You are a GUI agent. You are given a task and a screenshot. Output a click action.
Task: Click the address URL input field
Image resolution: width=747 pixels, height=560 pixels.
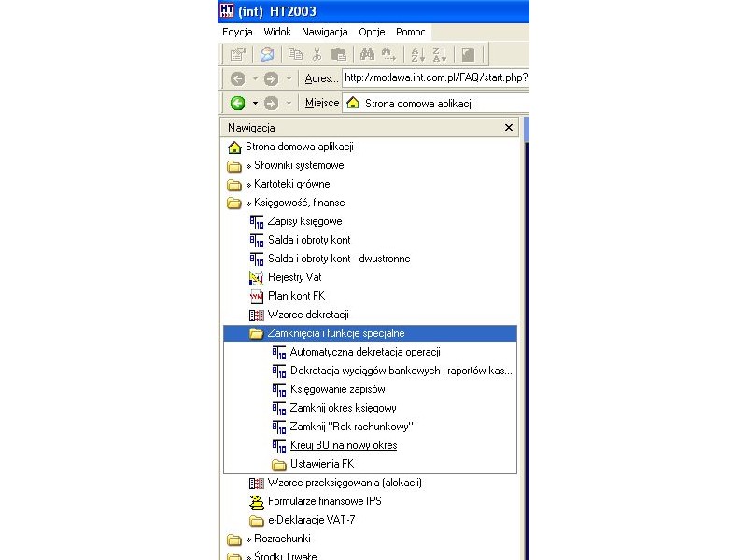tap(435, 77)
